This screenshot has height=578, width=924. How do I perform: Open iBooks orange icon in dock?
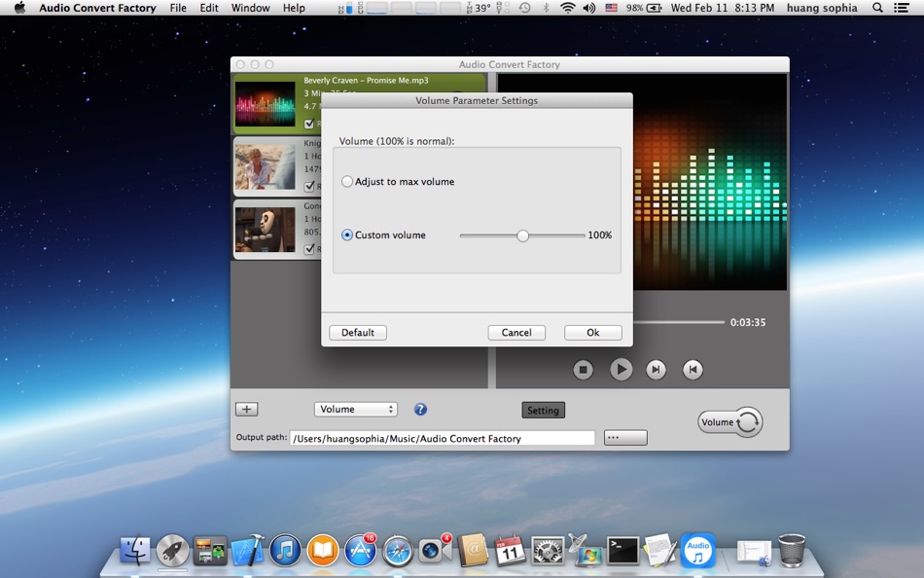323,551
